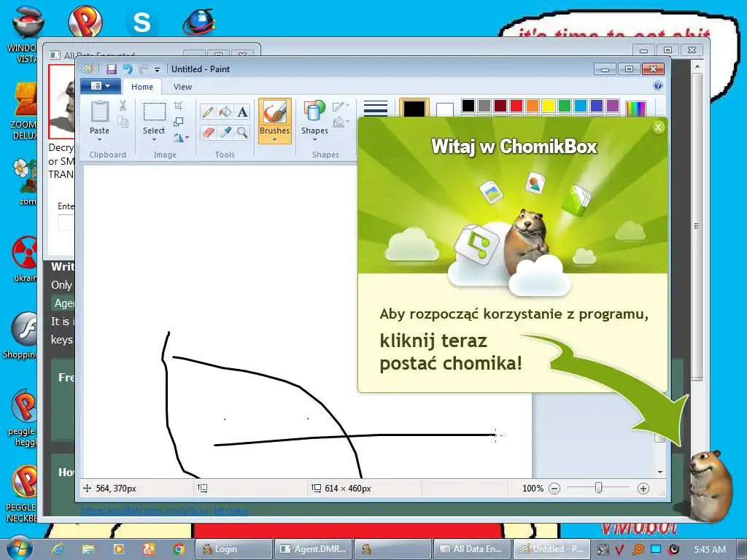Open the line Size thickness selector
The width and height of the screenshot is (747, 560).
(376, 108)
